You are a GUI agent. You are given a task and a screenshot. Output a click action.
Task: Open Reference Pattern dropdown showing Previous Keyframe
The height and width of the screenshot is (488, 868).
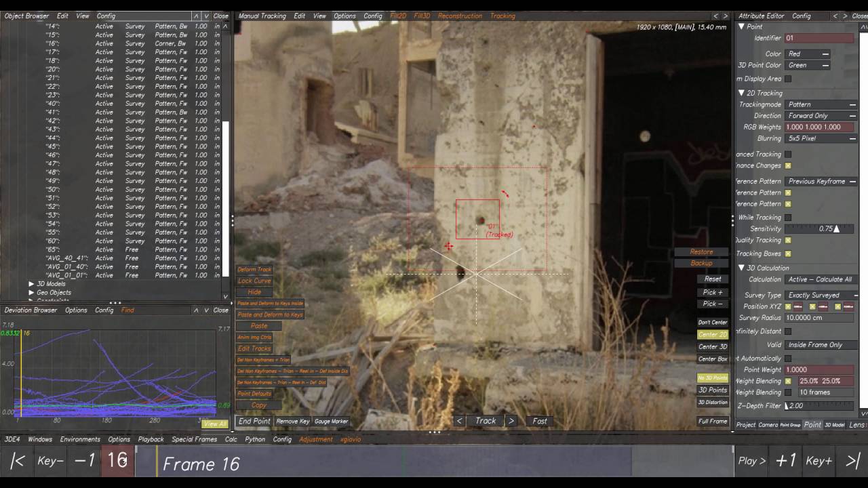coord(821,181)
